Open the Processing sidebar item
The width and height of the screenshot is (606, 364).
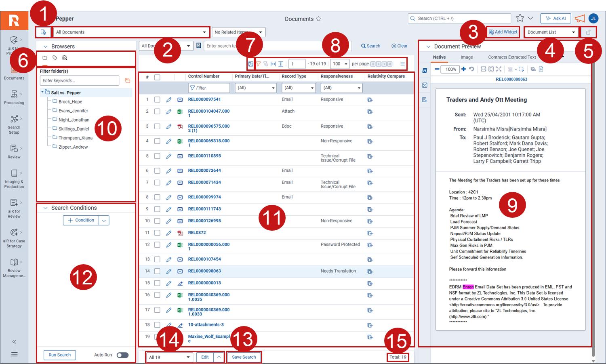[x=14, y=97]
